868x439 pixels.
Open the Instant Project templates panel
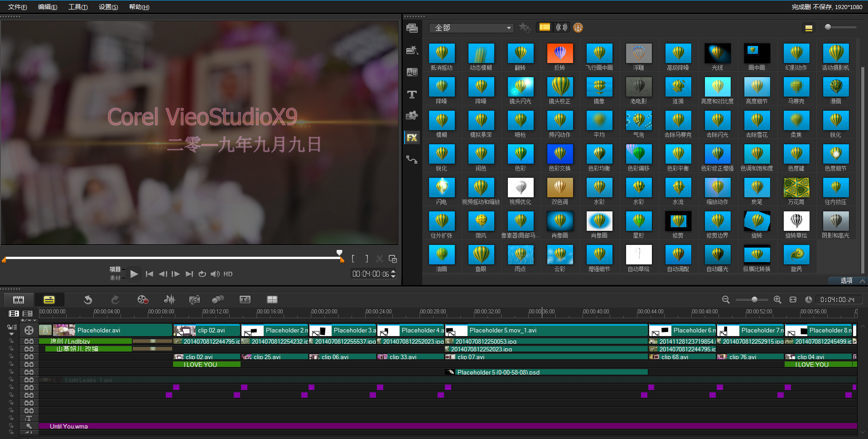(412, 50)
